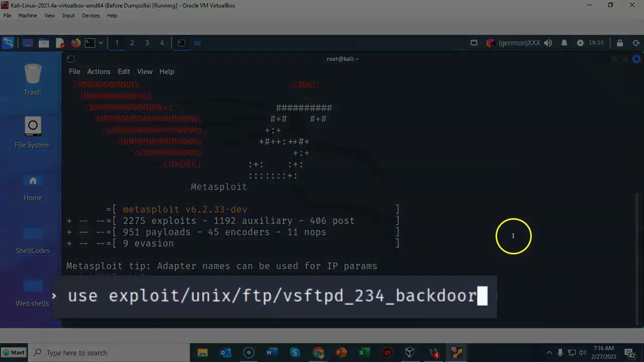Select the blue folder window button in Kali panel
This screenshot has height=362, width=644.
click(197, 43)
